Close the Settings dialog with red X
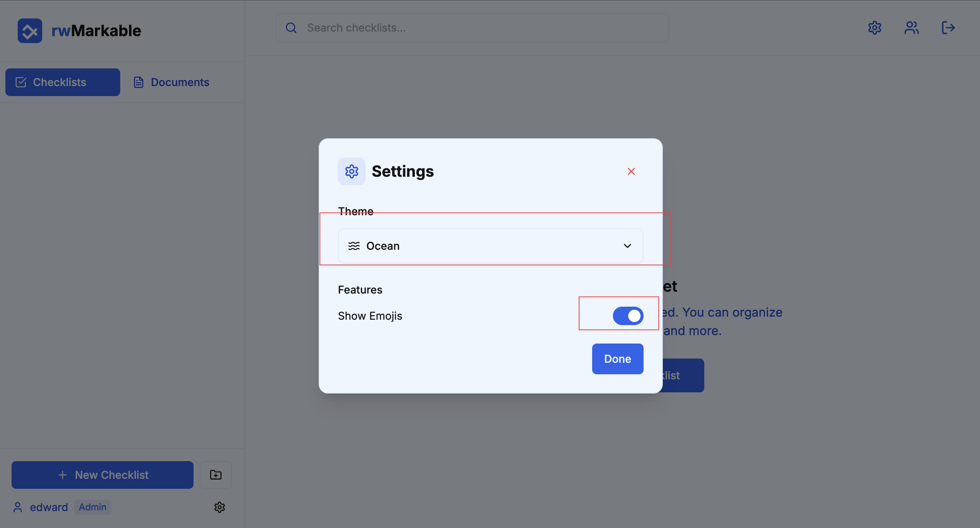This screenshot has height=528, width=980. 631,171
